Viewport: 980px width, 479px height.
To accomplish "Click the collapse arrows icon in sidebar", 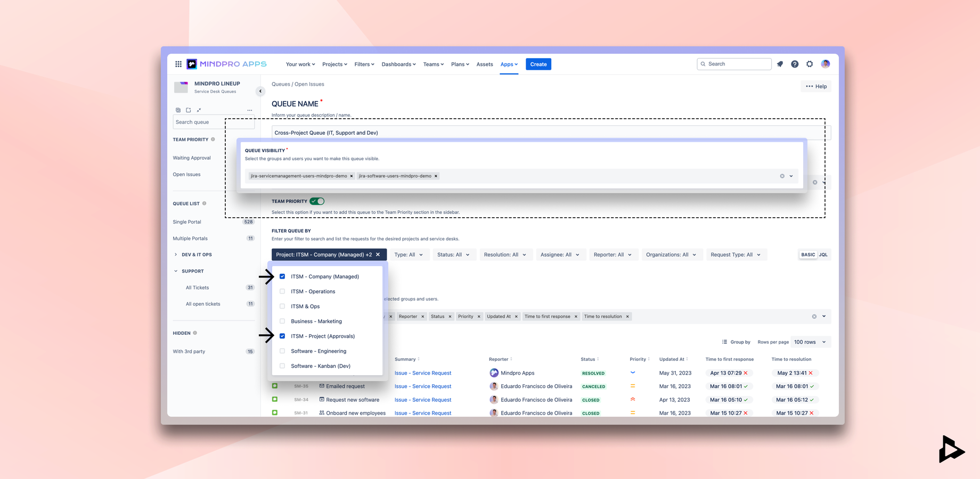I will pos(199,110).
